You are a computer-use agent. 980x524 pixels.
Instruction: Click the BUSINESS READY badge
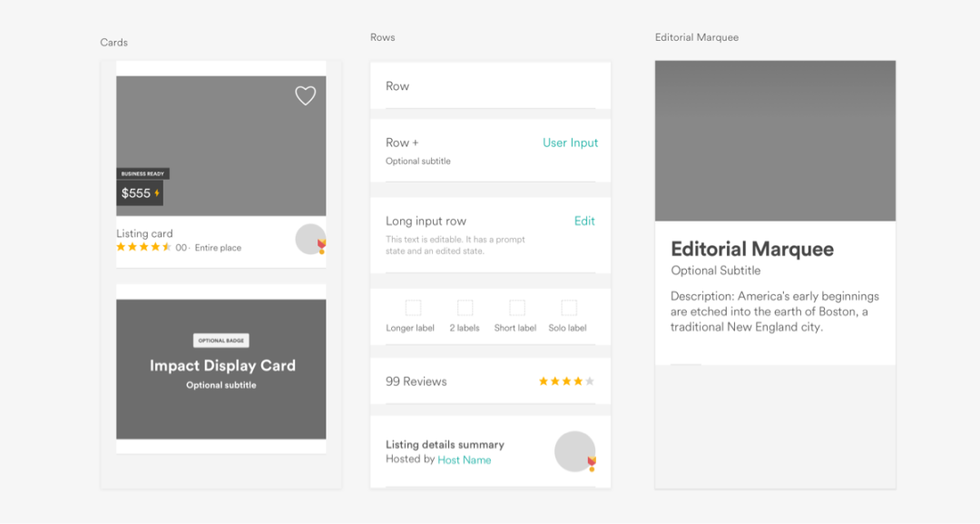142,173
